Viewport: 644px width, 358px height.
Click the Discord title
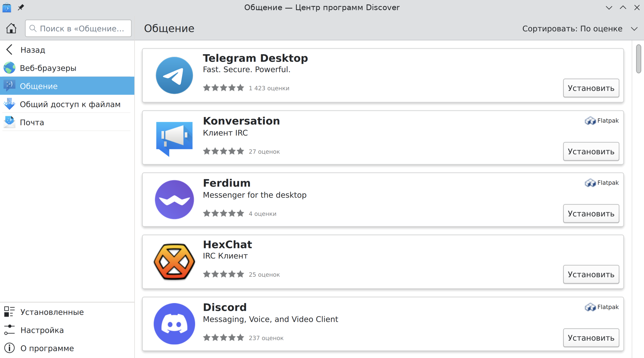coord(224,307)
